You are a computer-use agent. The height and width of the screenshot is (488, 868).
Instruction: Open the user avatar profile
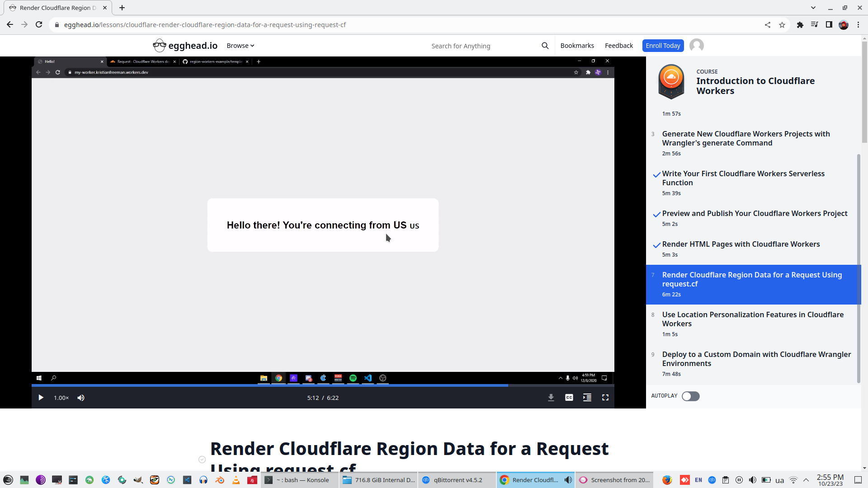click(x=696, y=46)
